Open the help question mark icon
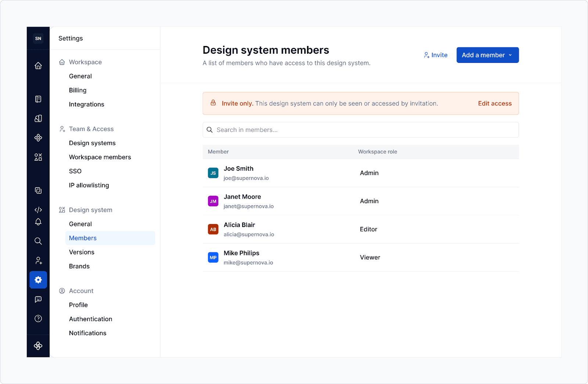The width and height of the screenshot is (588, 384). pos(38,319)
